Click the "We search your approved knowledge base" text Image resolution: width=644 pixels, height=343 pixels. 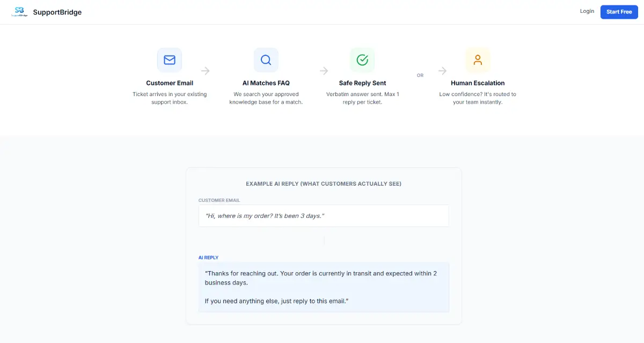pos(266,98)
